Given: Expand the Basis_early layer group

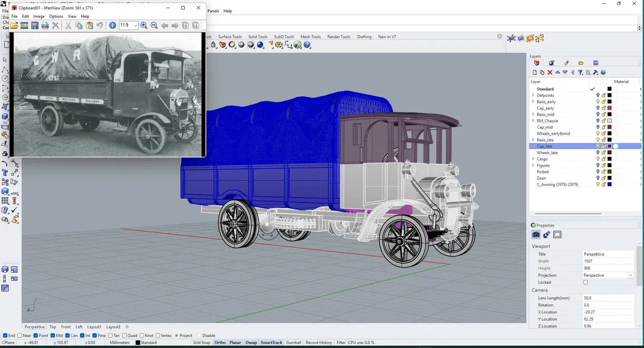Looking at the screenshot, I should [x=533, y=102].
